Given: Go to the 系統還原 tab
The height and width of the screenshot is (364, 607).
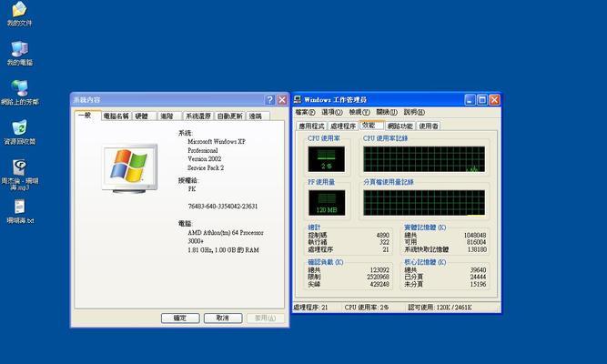Looking at the screenshot, I should pyautogui.click(x=198, y=116).
